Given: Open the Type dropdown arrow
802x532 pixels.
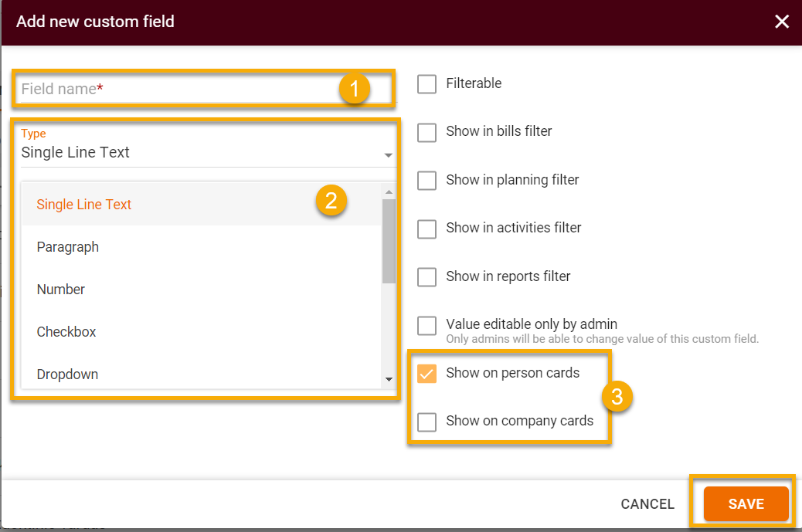Looking at the screenshot, I should [388, 155].
